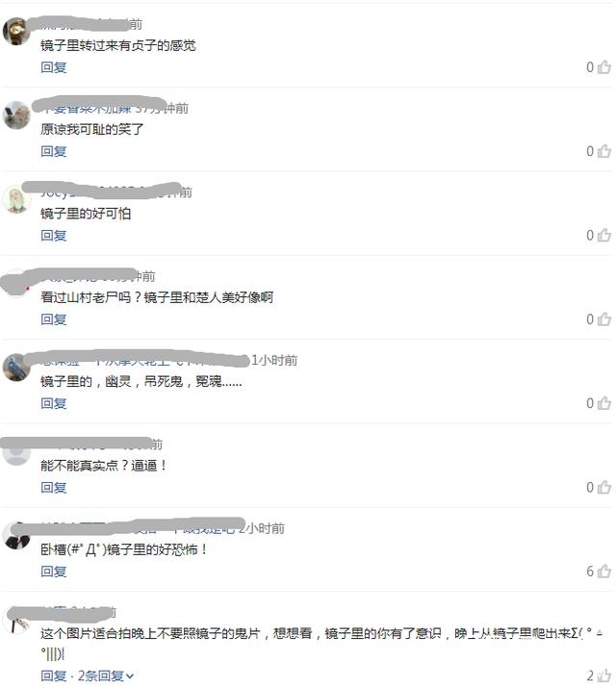This screenshot has width=616, height=687.
Task: Reply to the 山村老尸 comment
Action: pos(54,319)
